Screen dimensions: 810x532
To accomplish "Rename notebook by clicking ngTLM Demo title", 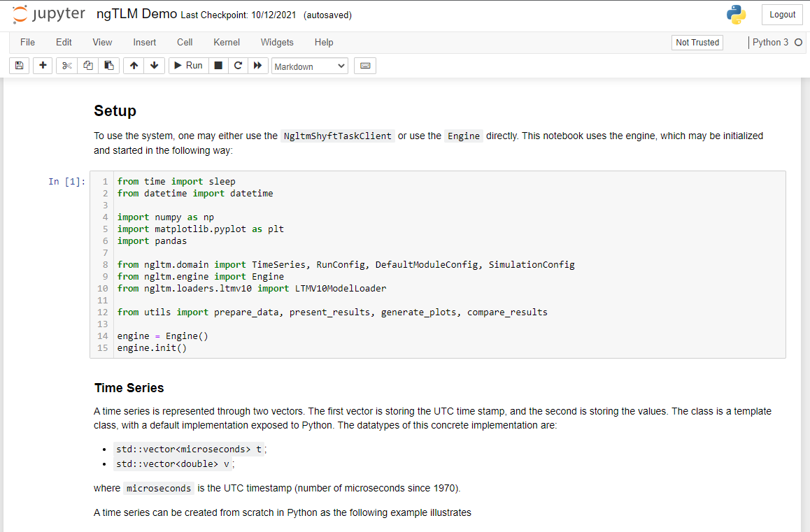I will pos(136,15).
